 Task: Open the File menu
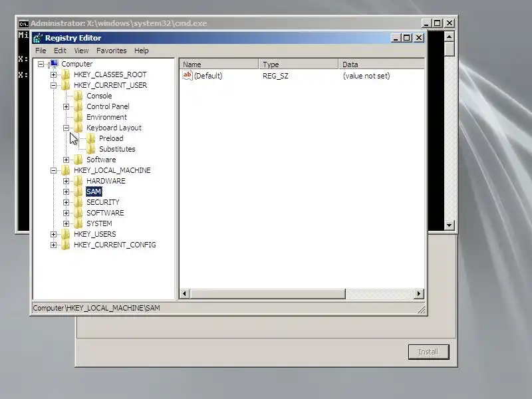pos(41,51)
